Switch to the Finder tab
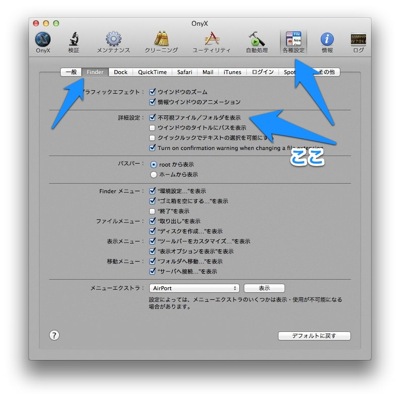400x400 pixels. coord(95,72)
